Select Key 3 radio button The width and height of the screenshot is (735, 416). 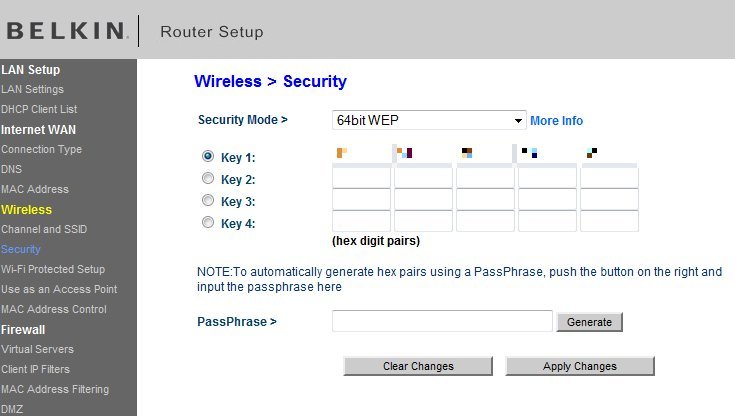coord(208,200)
